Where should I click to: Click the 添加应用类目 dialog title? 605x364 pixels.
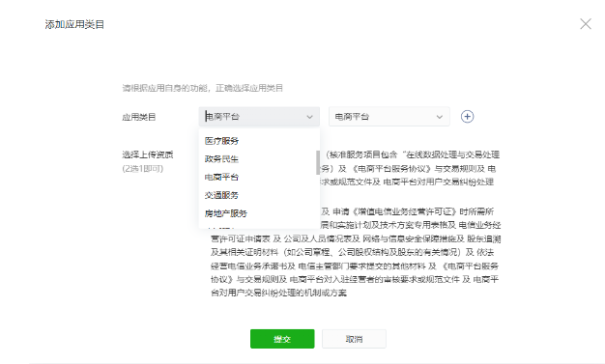tap(74, 24)
